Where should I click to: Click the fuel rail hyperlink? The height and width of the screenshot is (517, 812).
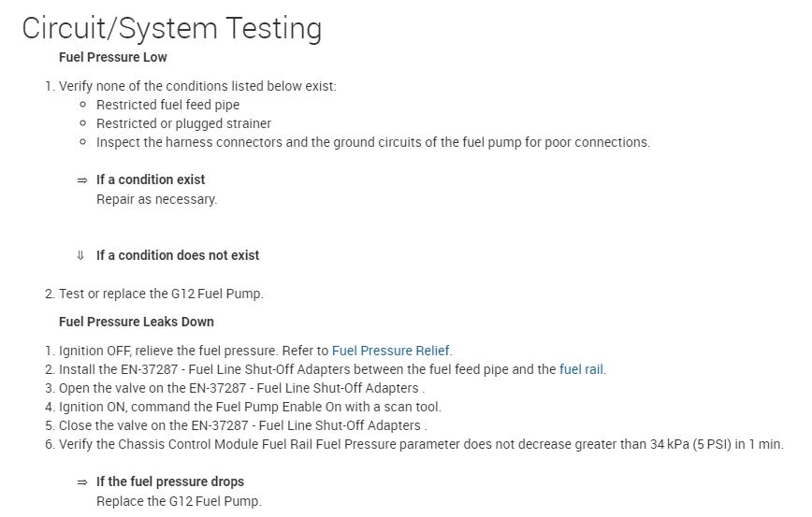[x=581, y=369]
